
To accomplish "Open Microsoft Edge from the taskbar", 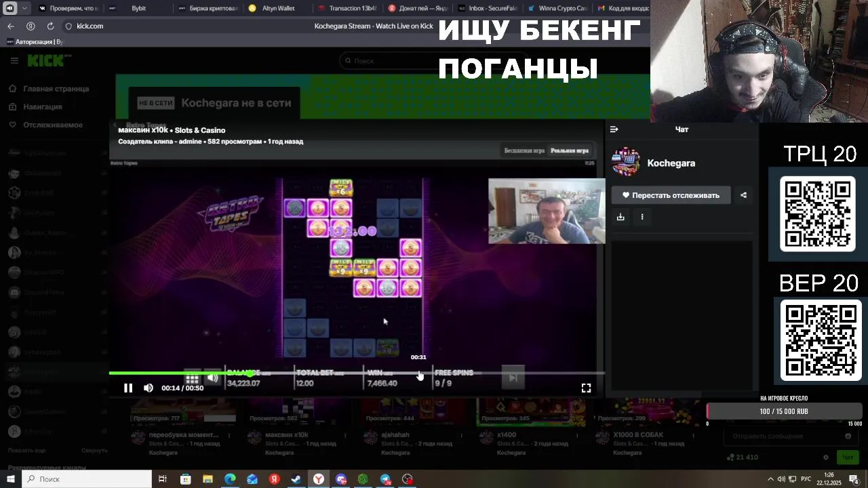I will click(230, 479).
